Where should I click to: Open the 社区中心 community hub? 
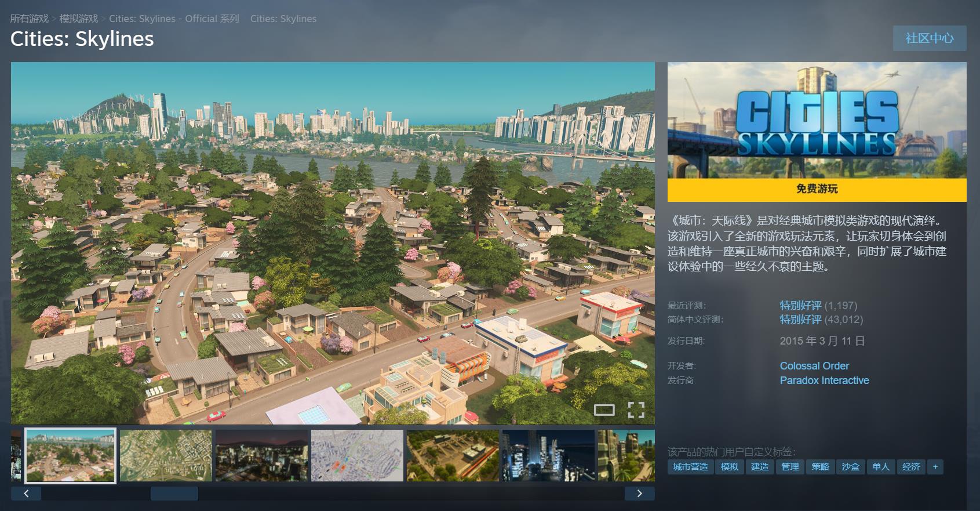tap(929, 38)
